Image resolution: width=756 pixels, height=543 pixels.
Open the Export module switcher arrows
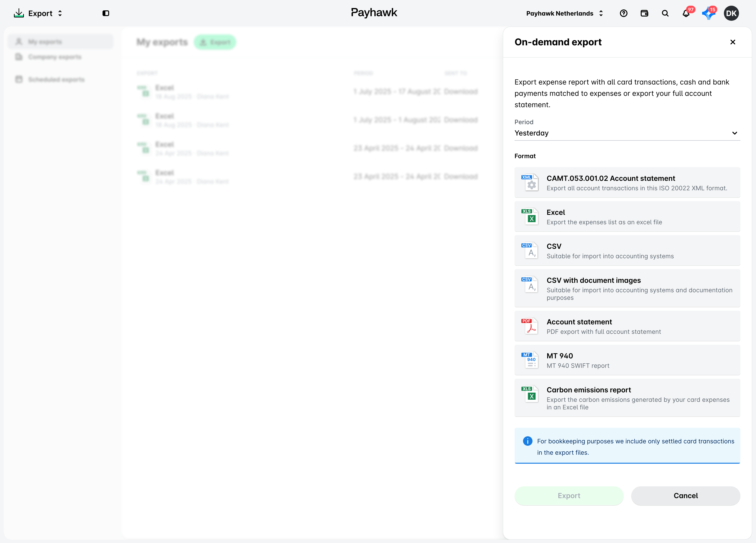(x=60, y=13)
